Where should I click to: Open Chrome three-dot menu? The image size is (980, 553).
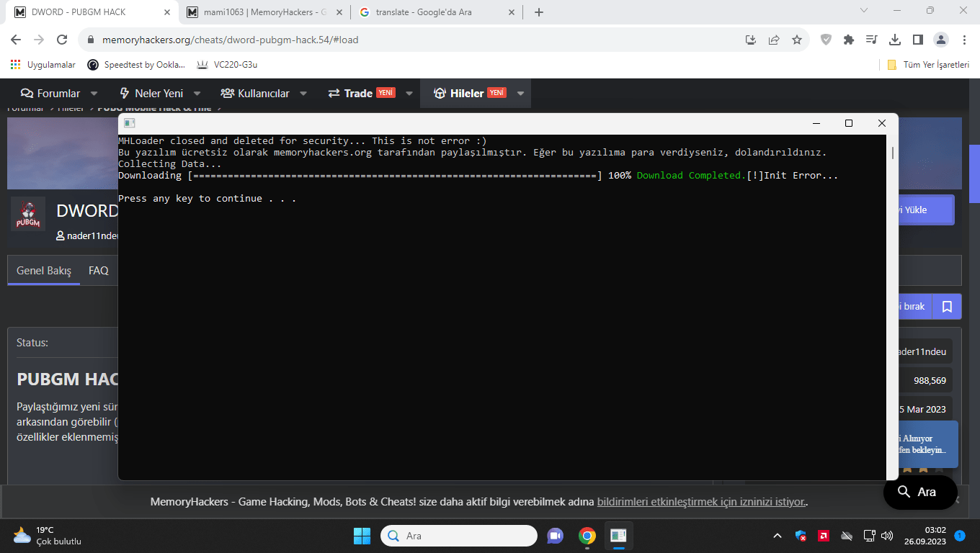[x=963, y=40]
